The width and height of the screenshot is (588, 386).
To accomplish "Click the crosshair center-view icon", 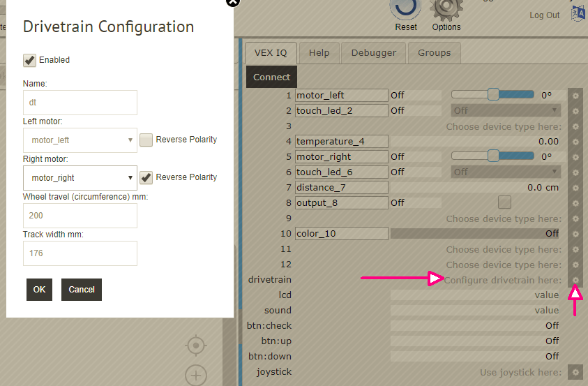I will click(196, 345).
